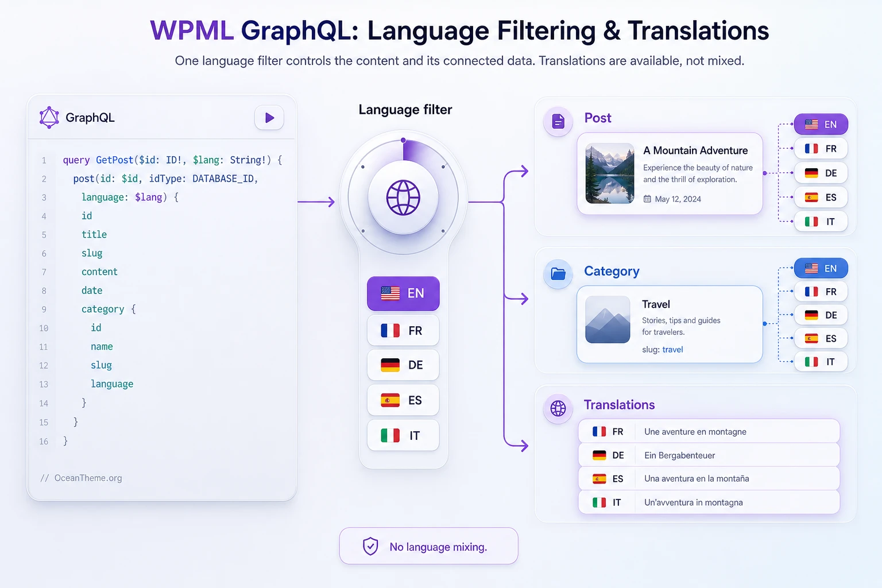Run the GraphQL query with play button
The height and width of the screenshot is (588, 882).
(269, 118)
